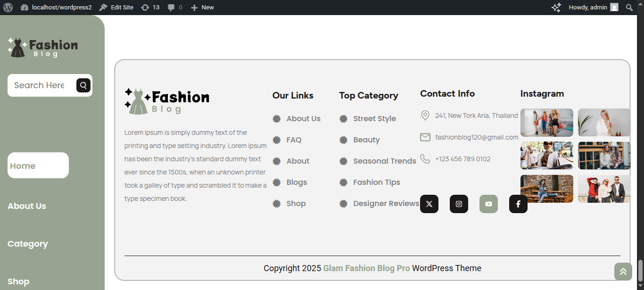Click the admin bar search icon

pos(629,8)
